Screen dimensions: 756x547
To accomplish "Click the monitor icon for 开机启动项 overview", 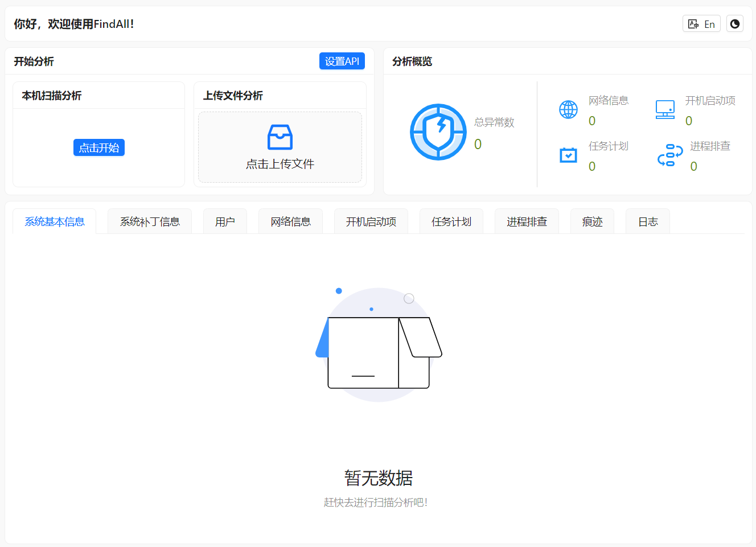I will tap(665, 108).
